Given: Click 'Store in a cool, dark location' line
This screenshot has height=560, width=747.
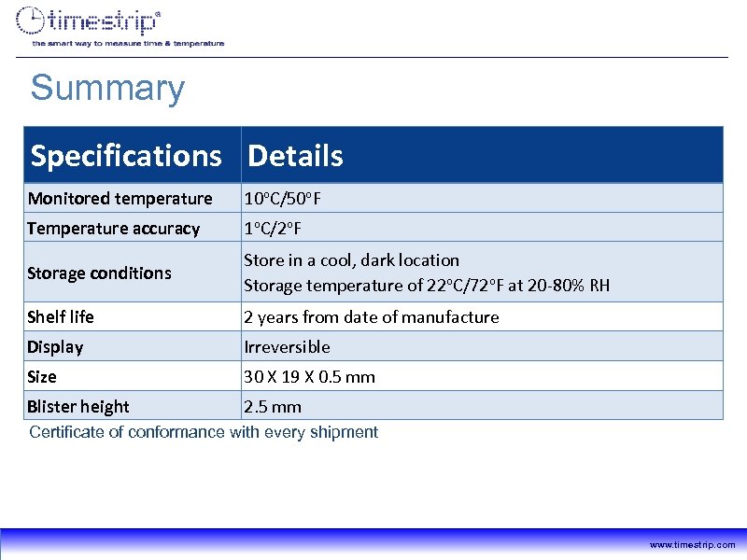Looking at the screenshot, I should click(352, 260).
